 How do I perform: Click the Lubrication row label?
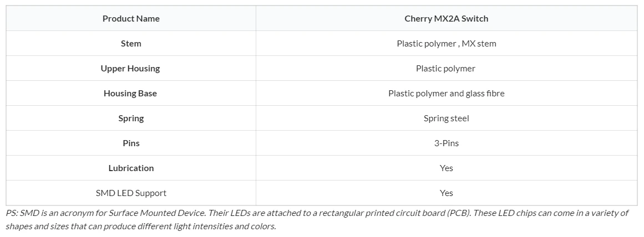[x=131, y=168]
